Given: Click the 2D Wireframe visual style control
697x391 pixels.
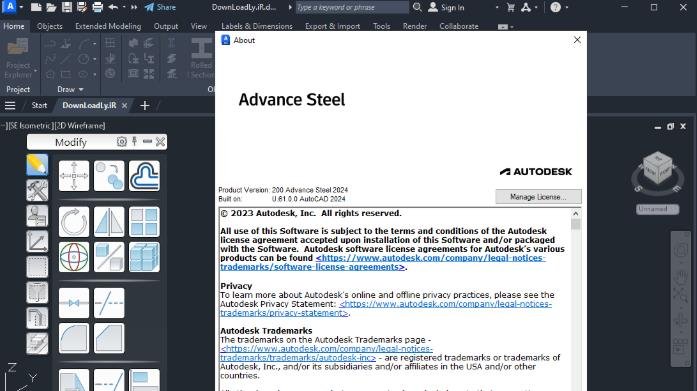Looking at the screenshot, I should (79, 126).
